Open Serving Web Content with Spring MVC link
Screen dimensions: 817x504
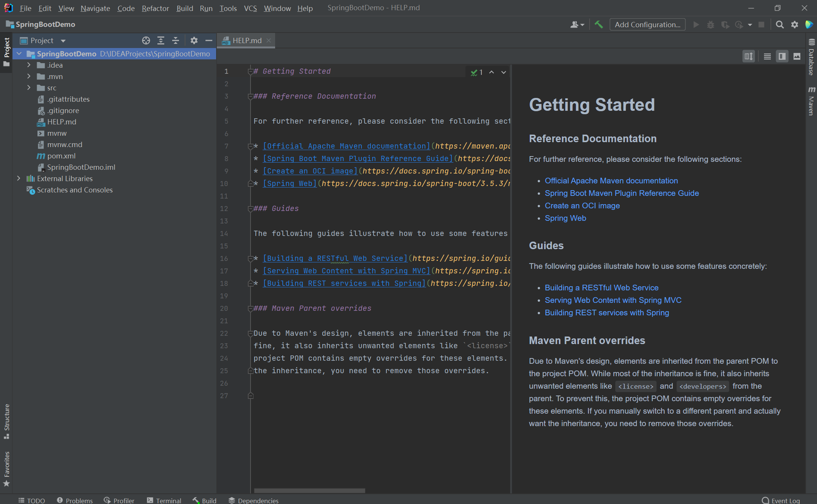click(613, 300)
